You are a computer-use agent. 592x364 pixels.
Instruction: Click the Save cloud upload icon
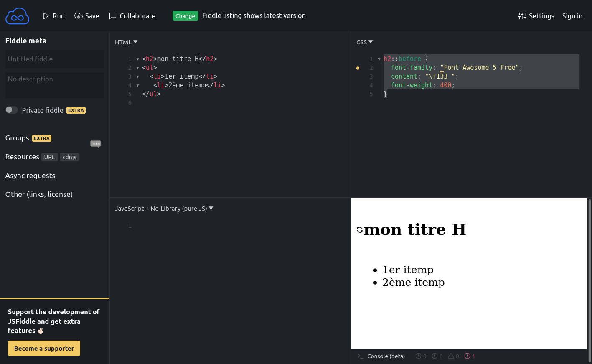pos(78,16)
